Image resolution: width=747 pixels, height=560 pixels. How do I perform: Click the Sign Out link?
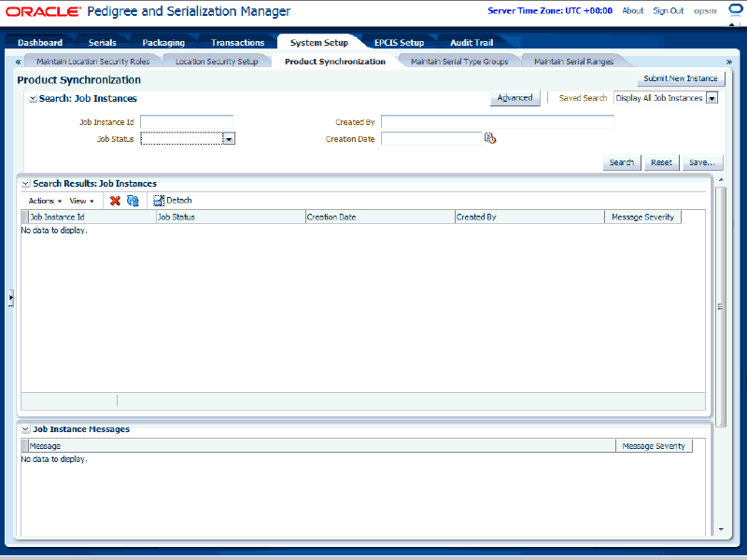point(668,10)
